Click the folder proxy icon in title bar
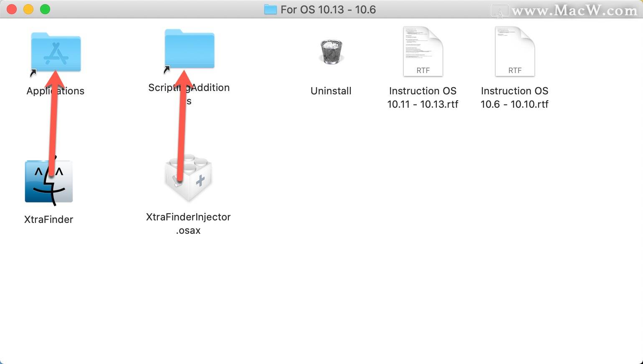This screenshot has width=643, height=364. click(x=271, y=9)
